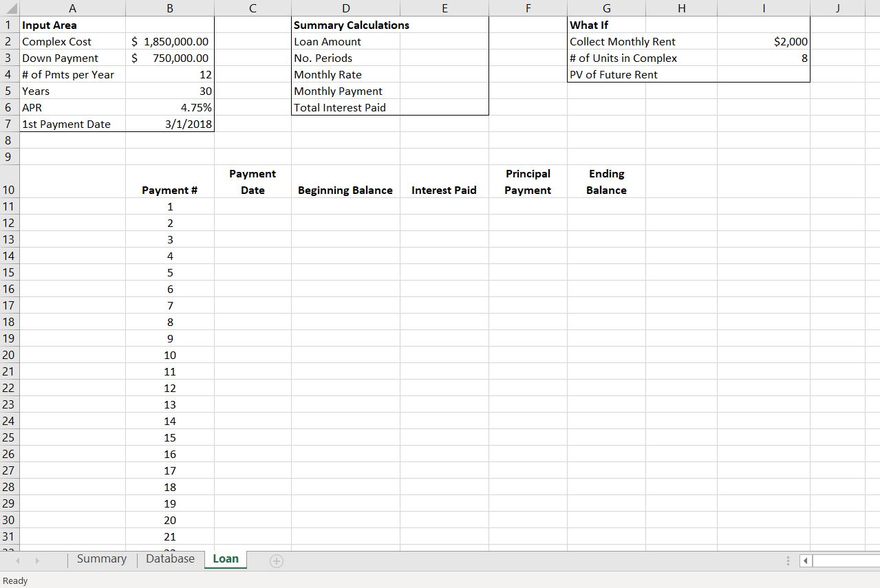
Task: Switch to the Database sheet tab
Action: (x=169, y=559)
